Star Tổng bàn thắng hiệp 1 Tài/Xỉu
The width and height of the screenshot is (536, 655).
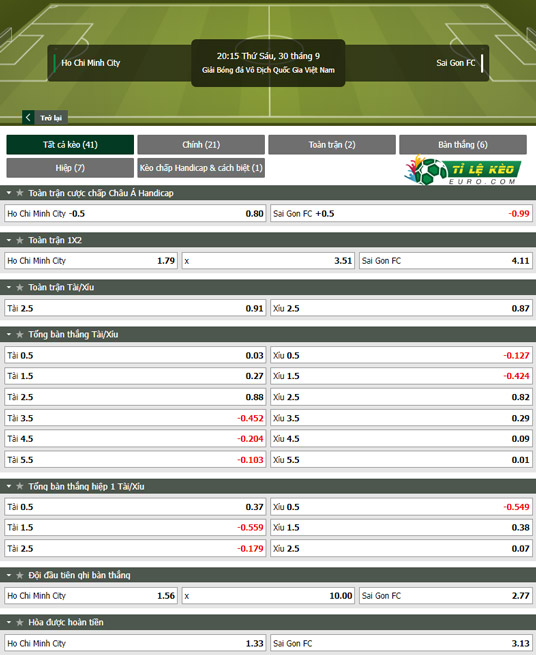pyautogui.click(x=20, y=486)
